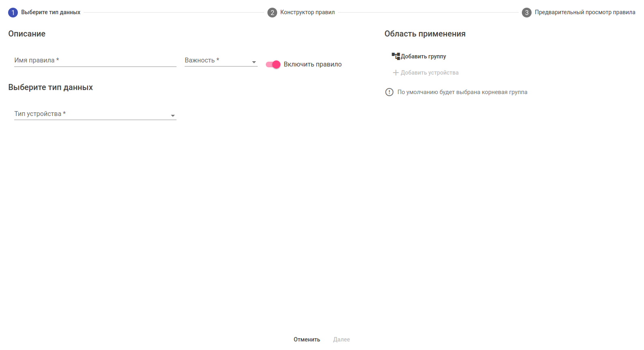Viewport: 644px width, 350px height.
Task: Focus the Имя правила input field
Action: (95, 61)
